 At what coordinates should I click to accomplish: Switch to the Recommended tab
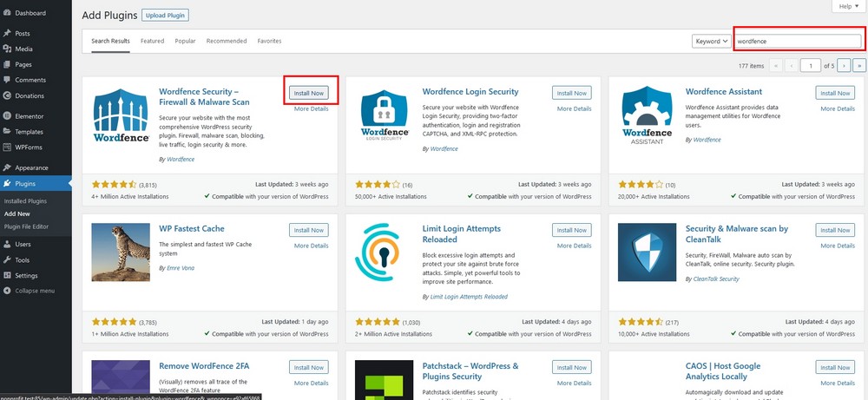[227, 41]
